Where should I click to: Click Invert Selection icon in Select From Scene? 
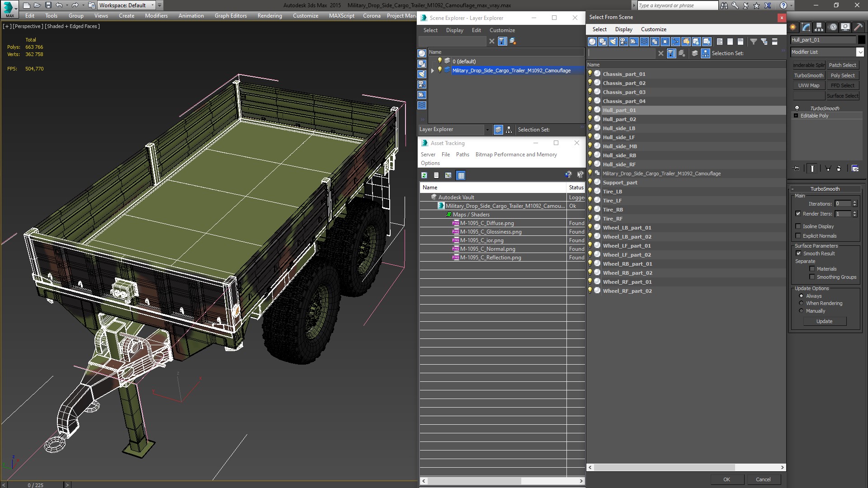point(741,42)
